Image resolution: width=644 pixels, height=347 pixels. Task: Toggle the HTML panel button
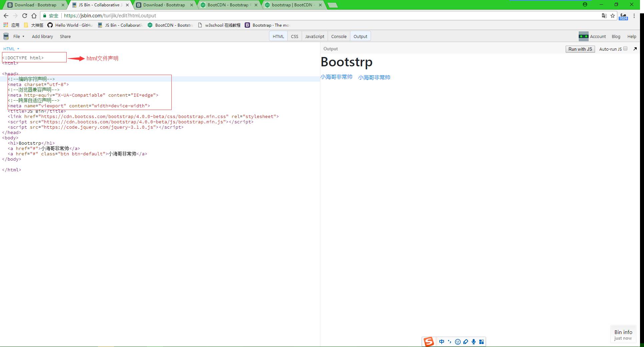click(x=278, y=36)
